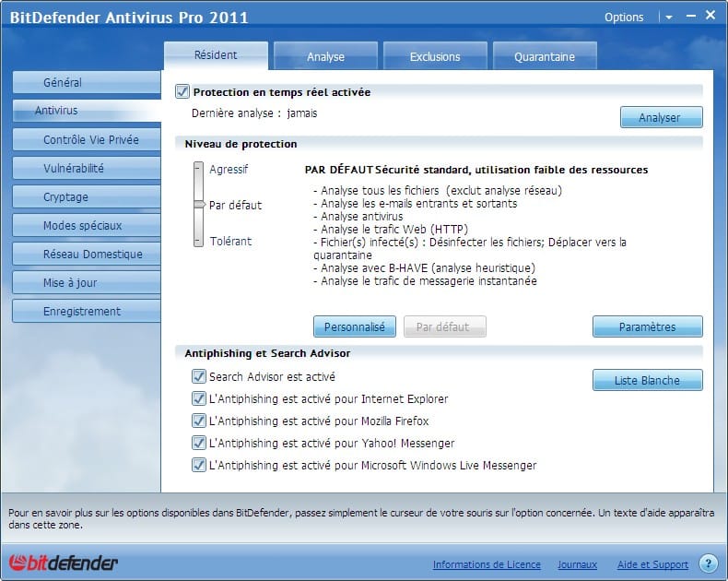The width and height of the screenshot is (728, 581).
Task: Click the Personnalisé button
Action: tap(355, 326)
